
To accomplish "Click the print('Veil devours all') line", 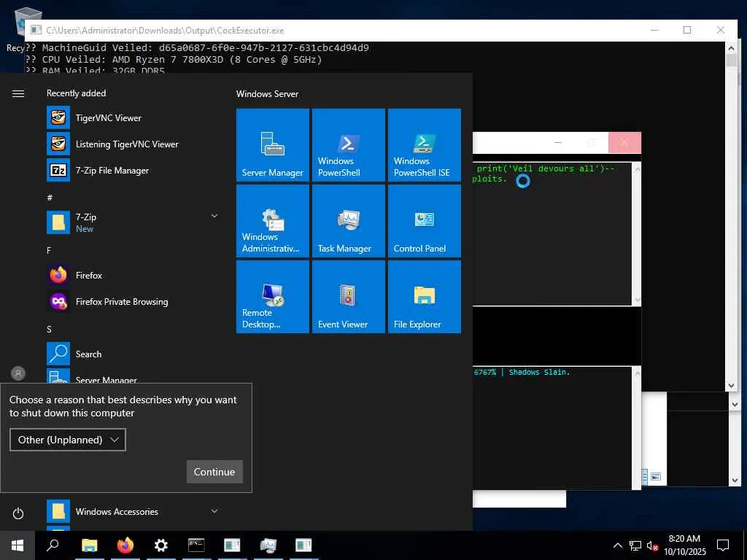I will (546, 168).
